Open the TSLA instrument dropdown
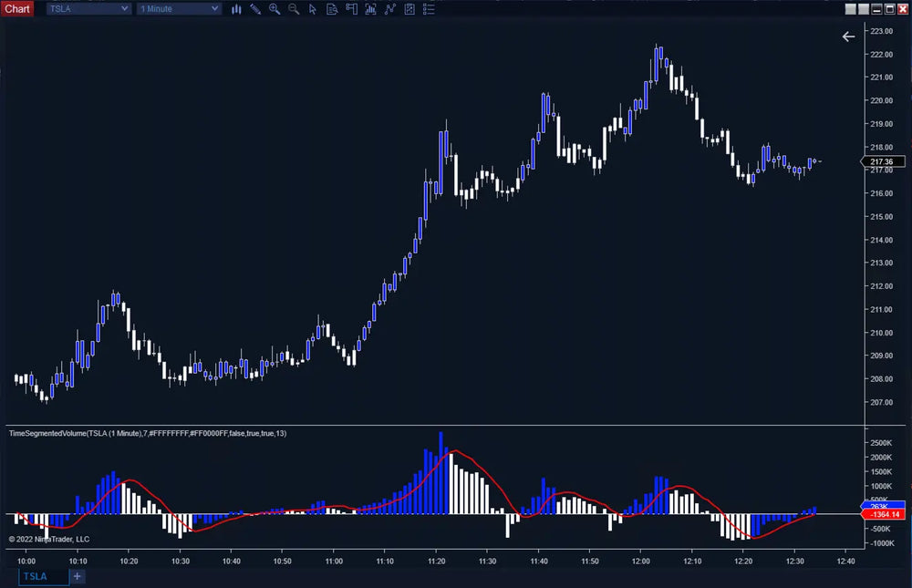This screenshot has height=588, width=912. 88,8
